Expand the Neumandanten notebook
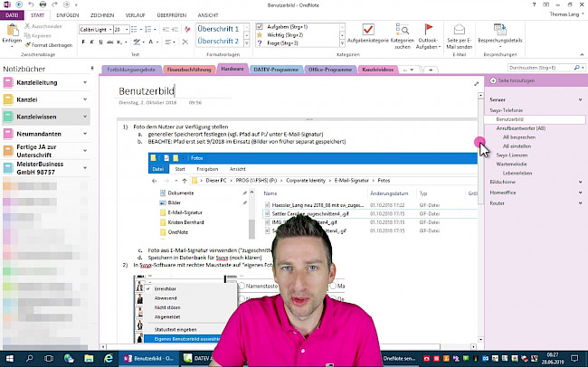Screen dimensions: 588x367 [83, 133]
